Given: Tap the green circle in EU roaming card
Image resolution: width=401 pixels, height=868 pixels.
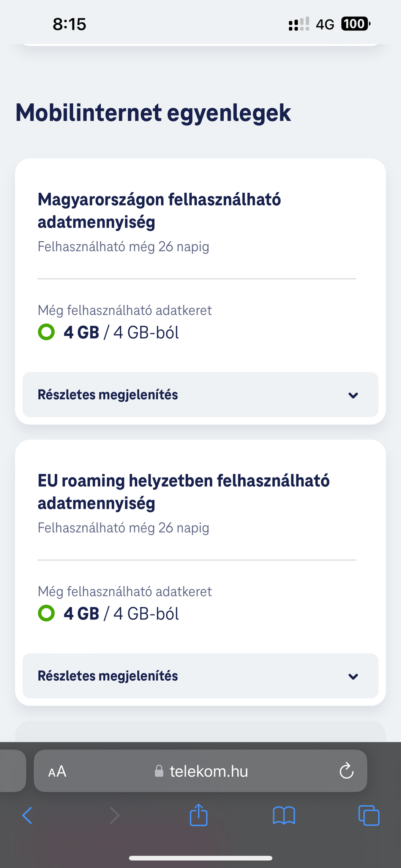Looking at the screenshot, I should pos(46,613).
